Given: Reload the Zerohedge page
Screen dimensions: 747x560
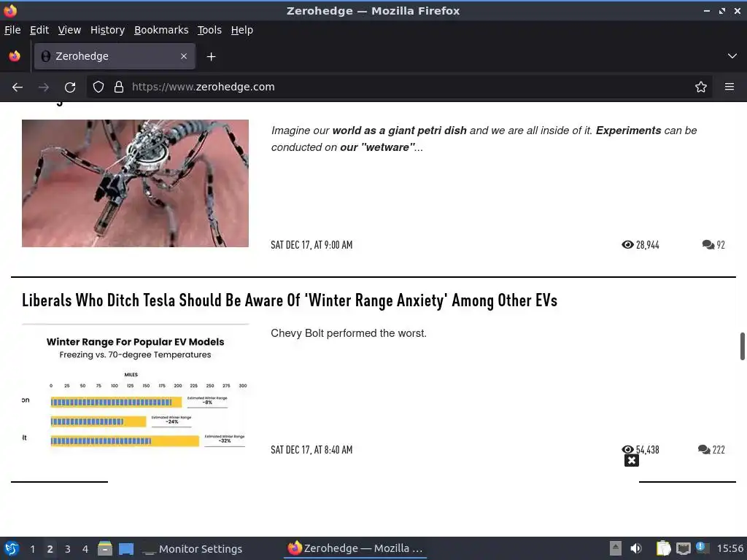Looking at the screenshot, I should pos(70,87).
